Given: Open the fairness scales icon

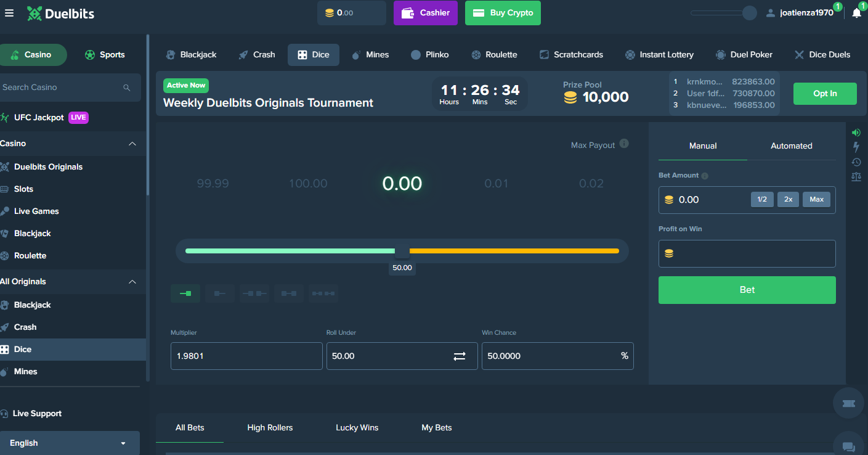Looking at the screenshot, I should (856, 177).
